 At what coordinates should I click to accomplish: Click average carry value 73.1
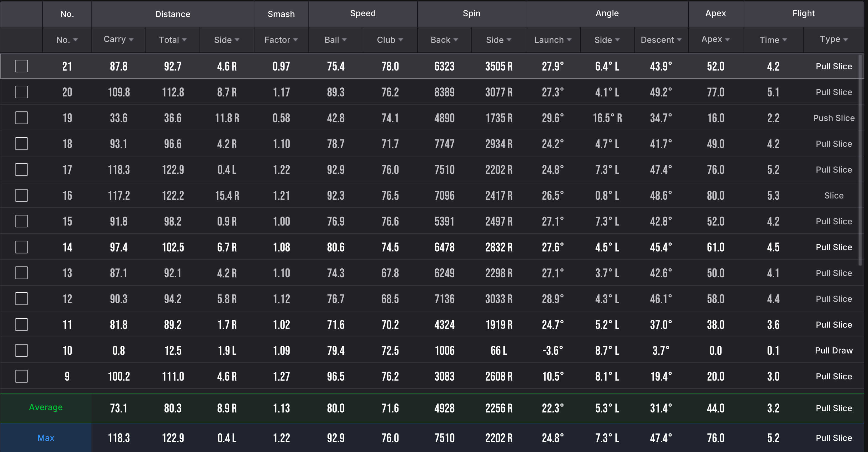tap(119, 408)
